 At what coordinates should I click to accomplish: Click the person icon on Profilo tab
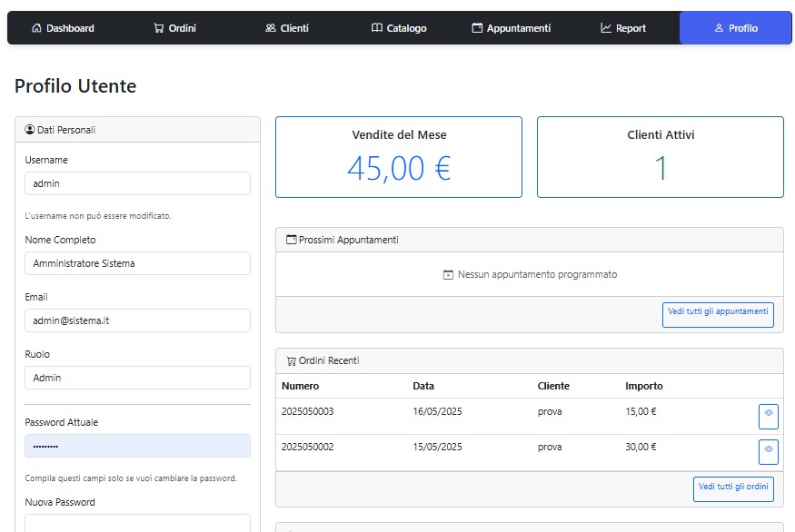click(719, 28)
